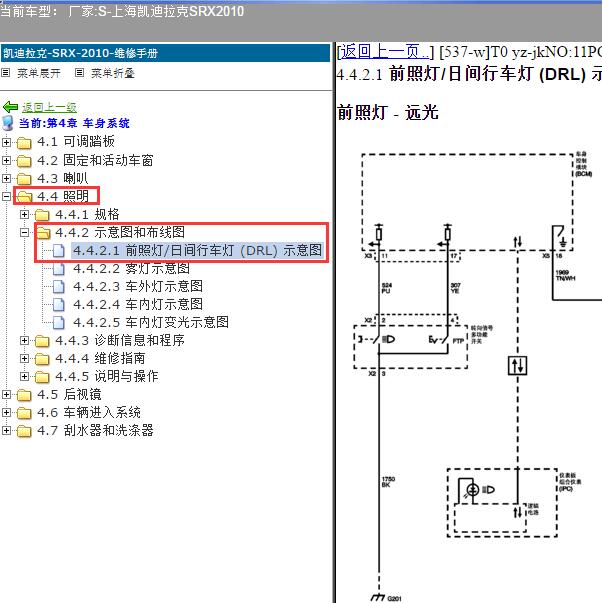Viewport: 602px width, 603px height.
Task: Click the folder icon of 4.4.4 维修指南
Action: tap(42, 359)
